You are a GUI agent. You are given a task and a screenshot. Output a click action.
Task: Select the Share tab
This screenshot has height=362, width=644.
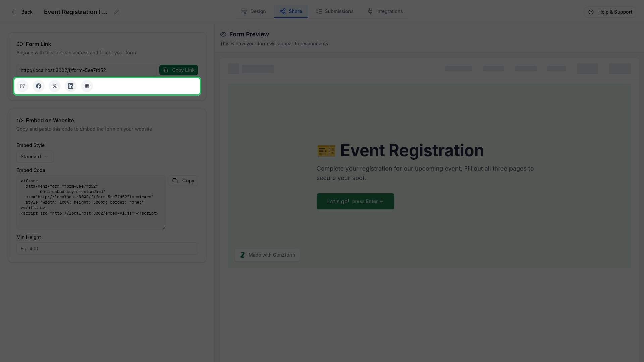pos(291,11)
